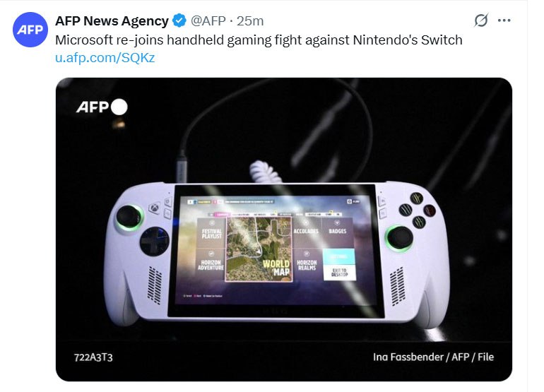Click the AFP logo watermark in photo
This screenshot has width=544, height=392.
[102, 107]
